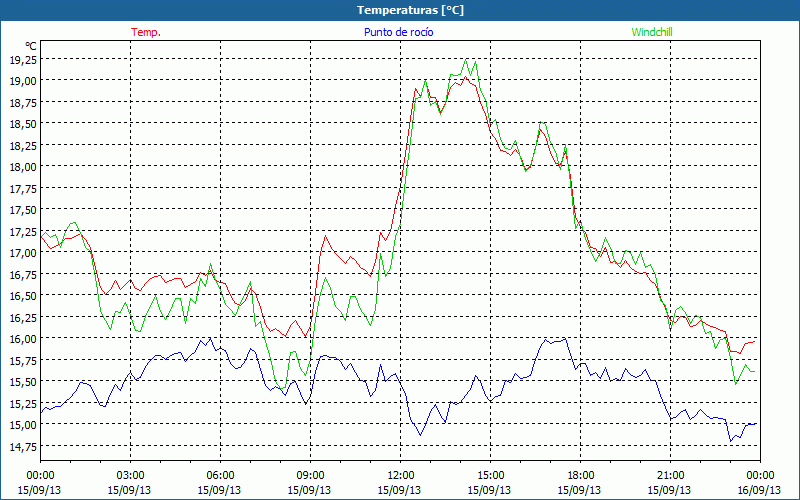The image size is (800, 500).
Task: Click the 18,75 y-axis value
Action: [22, 102]
